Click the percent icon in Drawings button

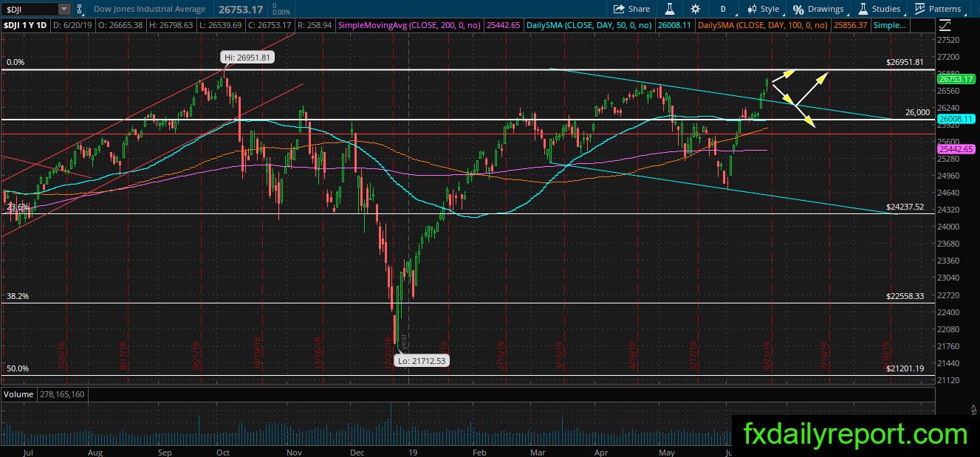pyautogui.click(x=798, y=10)
